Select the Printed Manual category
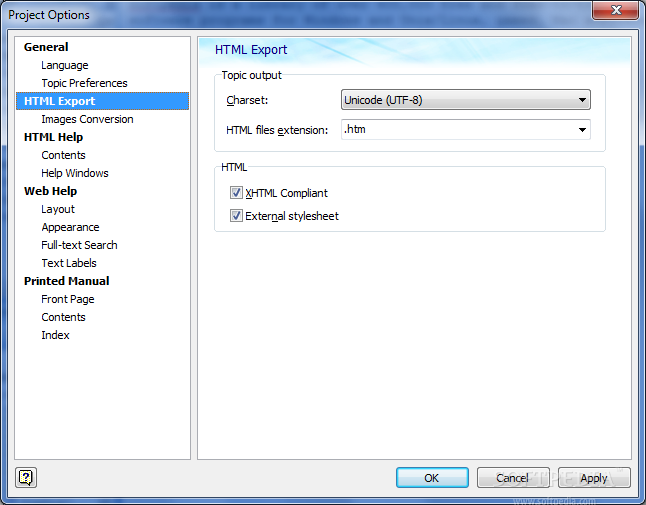The width and height of the screenshot is (646, 505). [x=67, y=281]
